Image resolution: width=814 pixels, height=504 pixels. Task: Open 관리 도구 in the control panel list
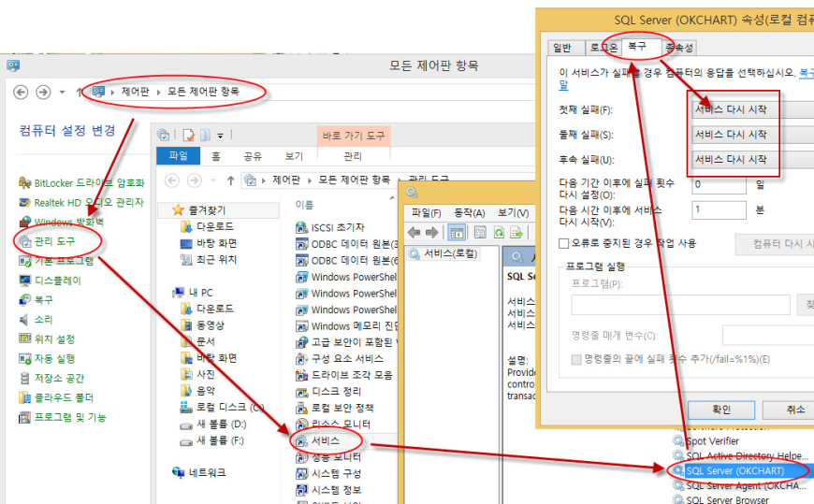point(54,241)
